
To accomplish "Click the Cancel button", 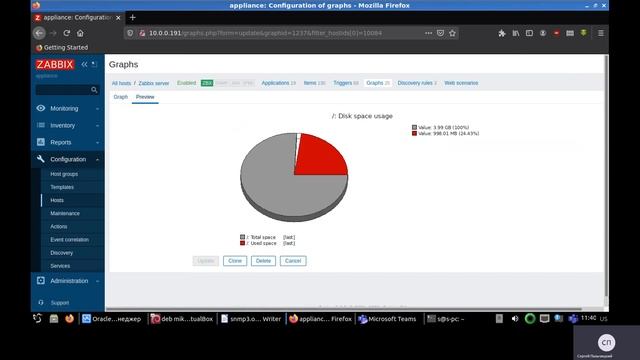I will coord(293,261).
